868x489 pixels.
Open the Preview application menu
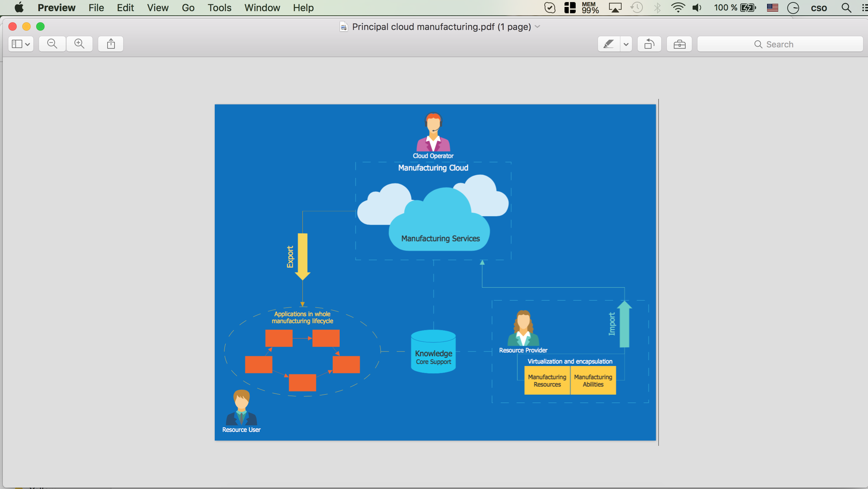(56, 8)
